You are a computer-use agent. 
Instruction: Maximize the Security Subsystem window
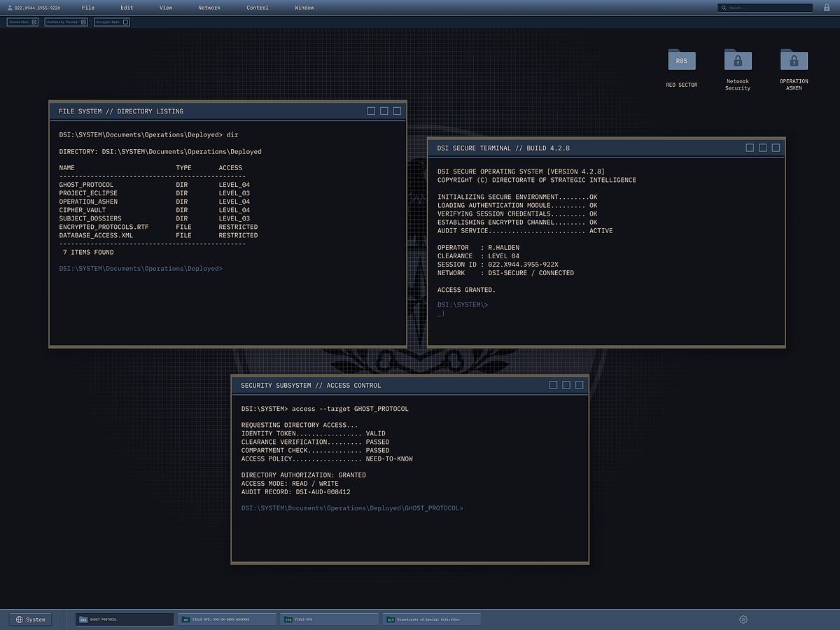(x=566, y=385)
